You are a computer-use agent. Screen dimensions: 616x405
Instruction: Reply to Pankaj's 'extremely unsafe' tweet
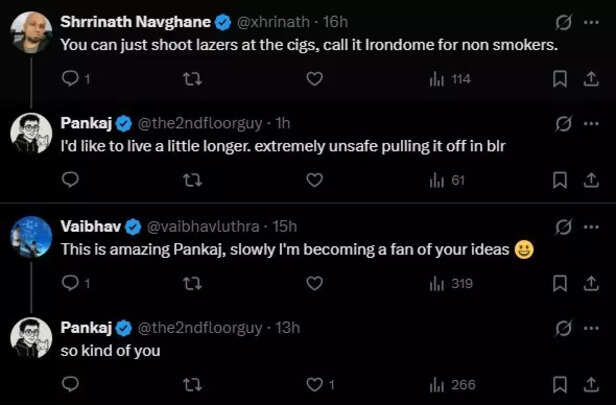coord(70,180)
